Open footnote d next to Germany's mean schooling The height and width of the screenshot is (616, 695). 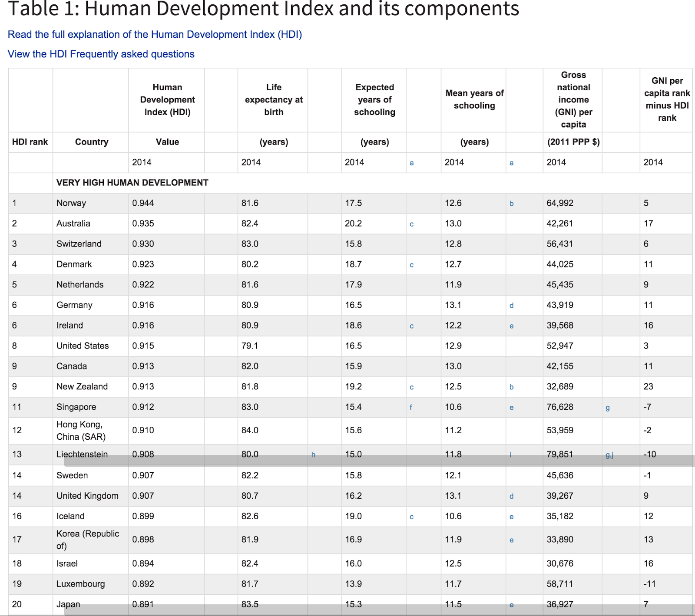click(x=511, y=305)
